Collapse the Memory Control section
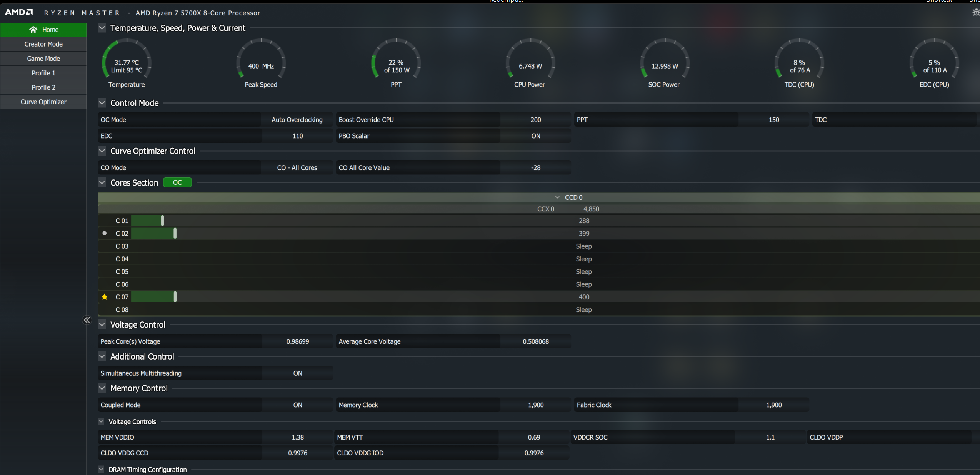The image size is (980, 475). (102, 388)
